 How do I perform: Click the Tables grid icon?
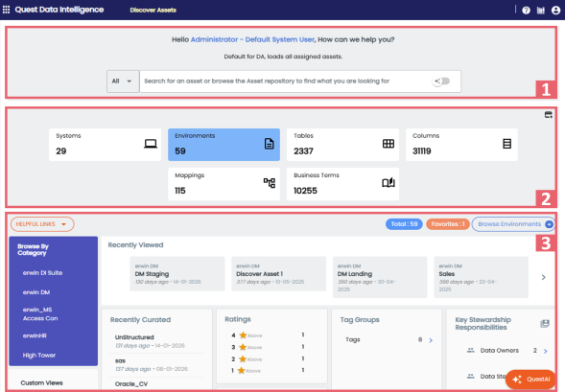388,144
